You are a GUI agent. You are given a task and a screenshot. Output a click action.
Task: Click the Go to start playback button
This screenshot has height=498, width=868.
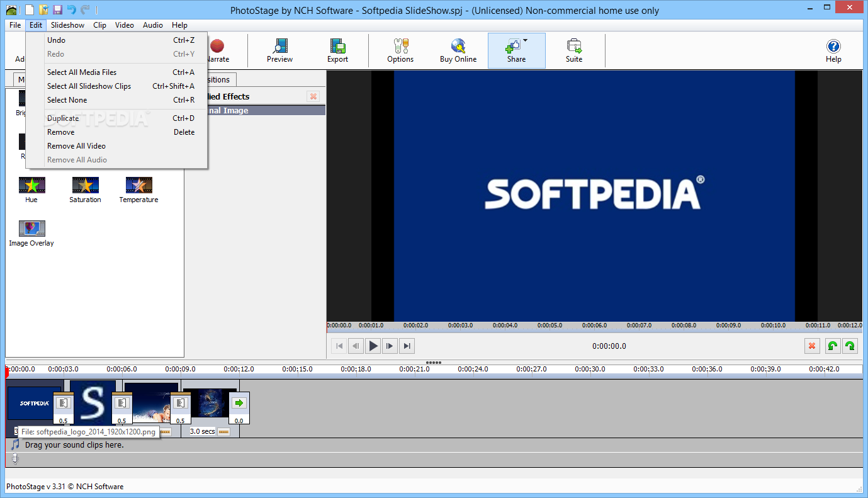[339, 346]
